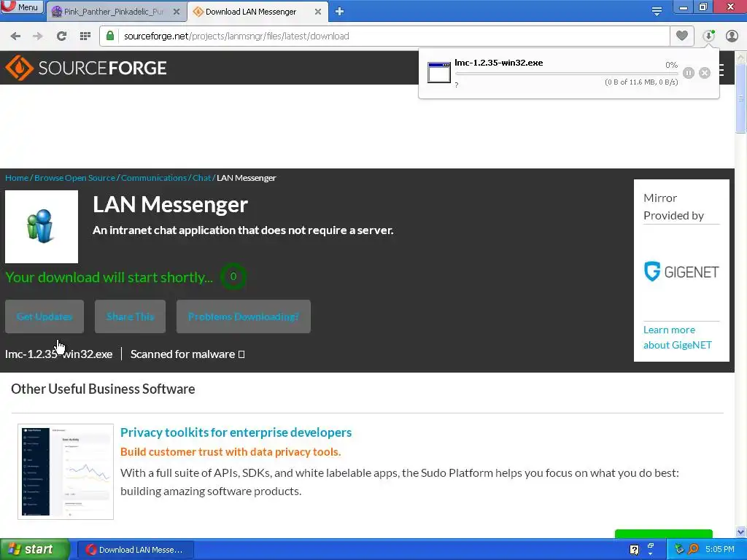Click the vertical scrollbar thumb
The image size is (747, 560).
click(x=741, y=98)
